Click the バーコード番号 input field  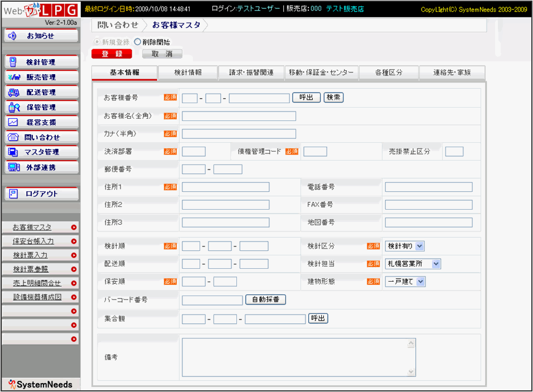pos(212,300)
